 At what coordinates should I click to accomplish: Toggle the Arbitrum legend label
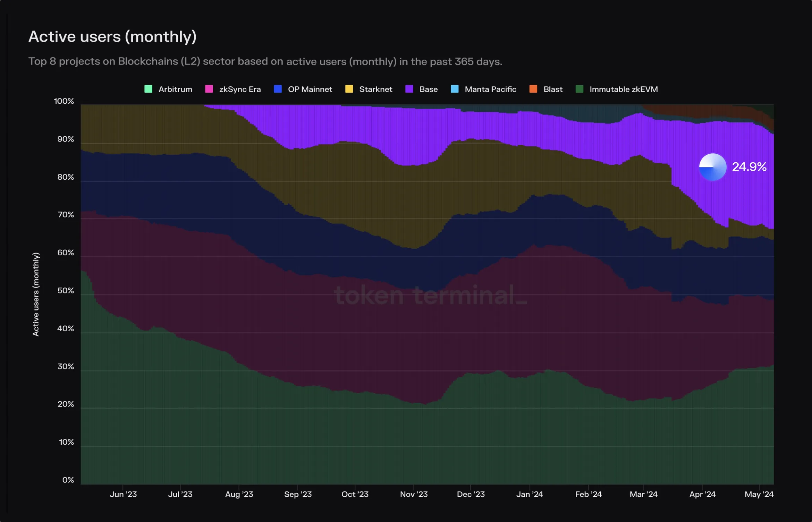pos(175,89)
